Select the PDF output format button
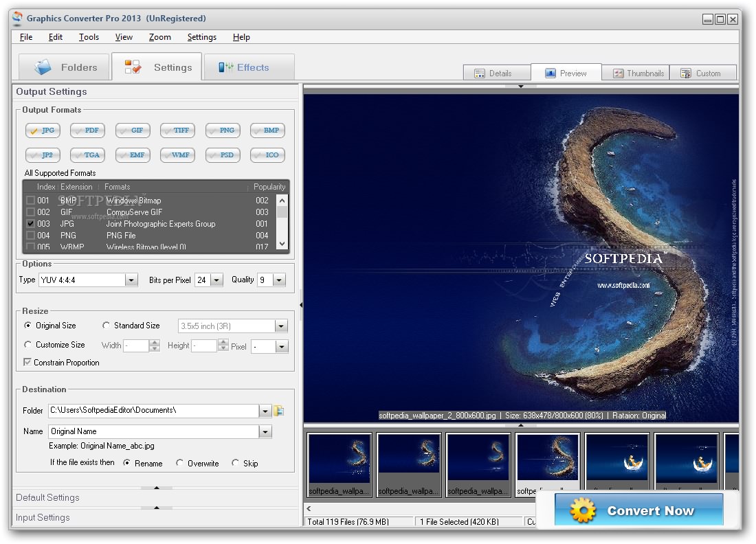The image size is (756, 544). [x=87, y=131]
